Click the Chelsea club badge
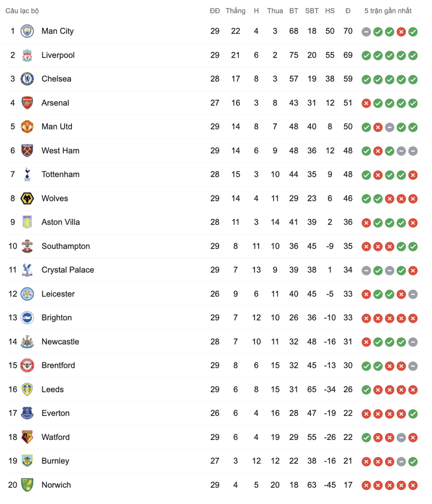The width and height of the screenshot is (432, 504). (27, 79)
